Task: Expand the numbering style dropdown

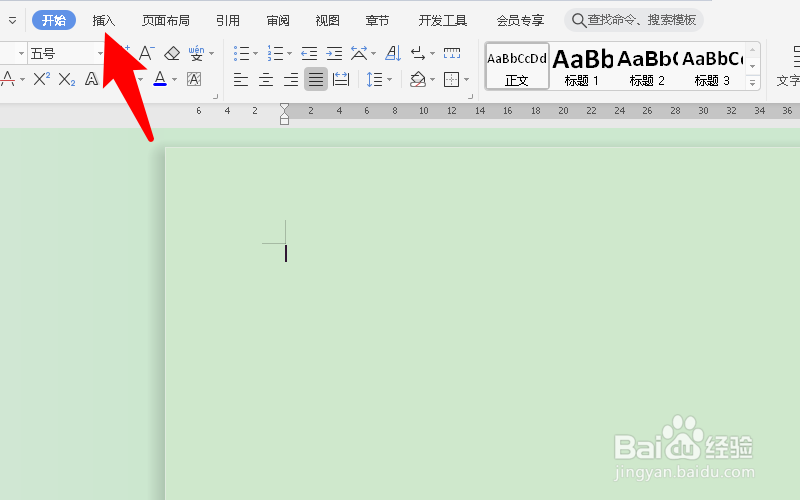Action: [289, 53]
